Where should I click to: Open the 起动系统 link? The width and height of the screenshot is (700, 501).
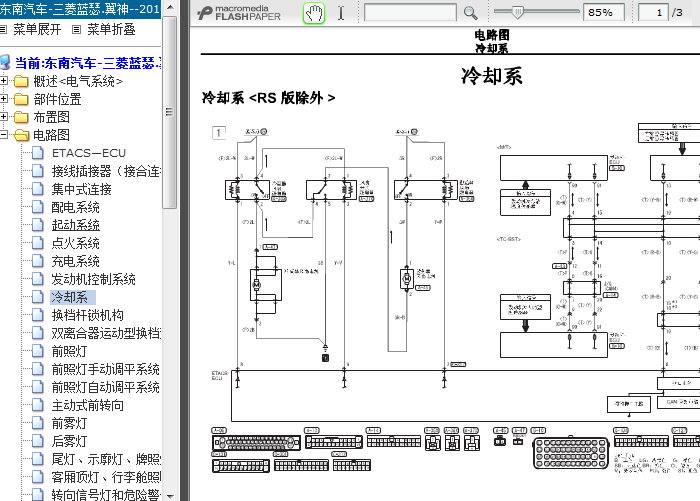pos(75,225)
